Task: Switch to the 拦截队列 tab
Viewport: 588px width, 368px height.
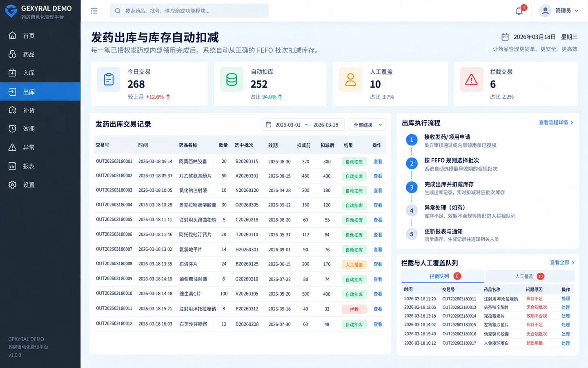Action: 443,276
